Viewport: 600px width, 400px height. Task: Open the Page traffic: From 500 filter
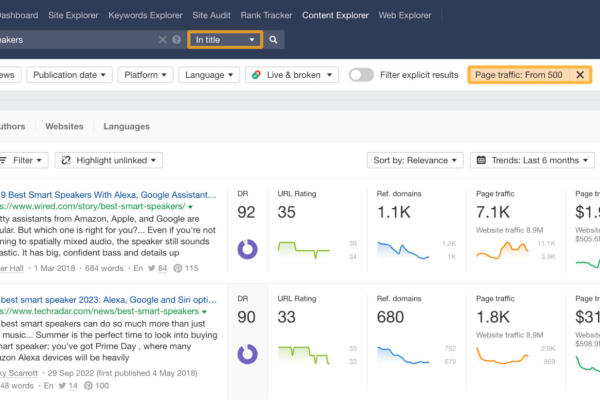pyautogui.click(x=519, y=75)
